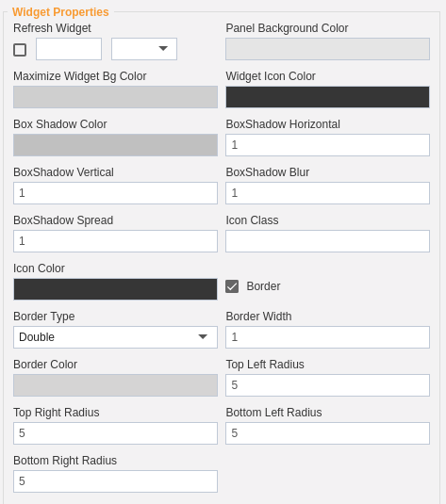Click the Top Right Radius input
The height and width of the screenshot is (504, 446).
tap(115, 433)
